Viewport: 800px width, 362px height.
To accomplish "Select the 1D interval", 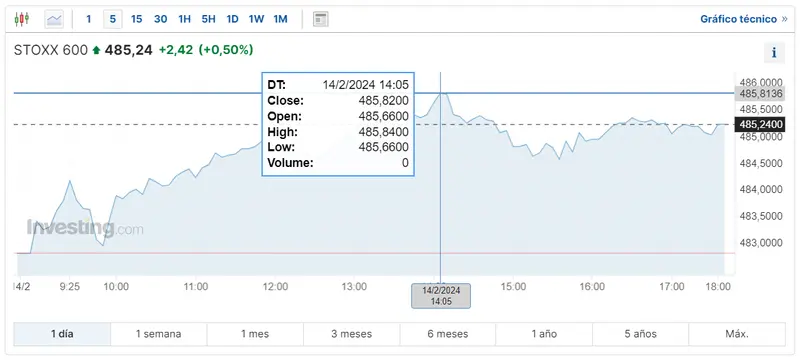I will tap(232, 19).
